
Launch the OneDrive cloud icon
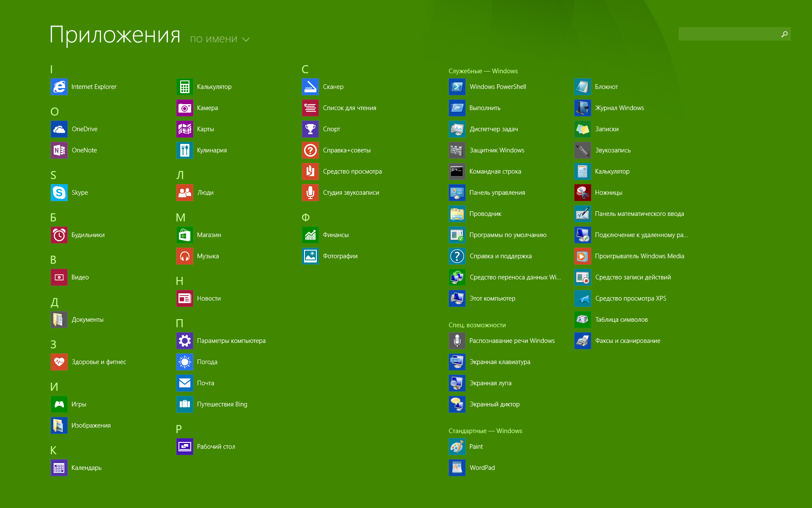(x=59, y=129)
